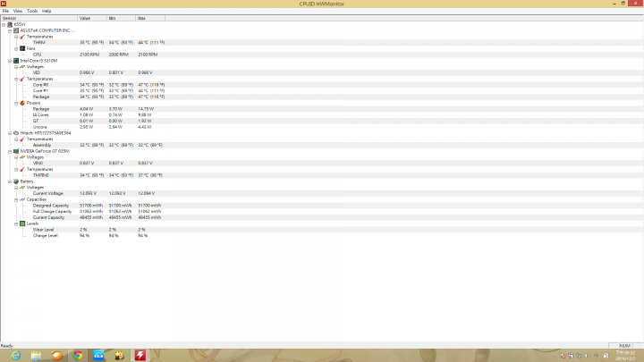Click the taskbar icon beside the lightning icon
Viewport: 644px width, 362px height.
[120, 356]
